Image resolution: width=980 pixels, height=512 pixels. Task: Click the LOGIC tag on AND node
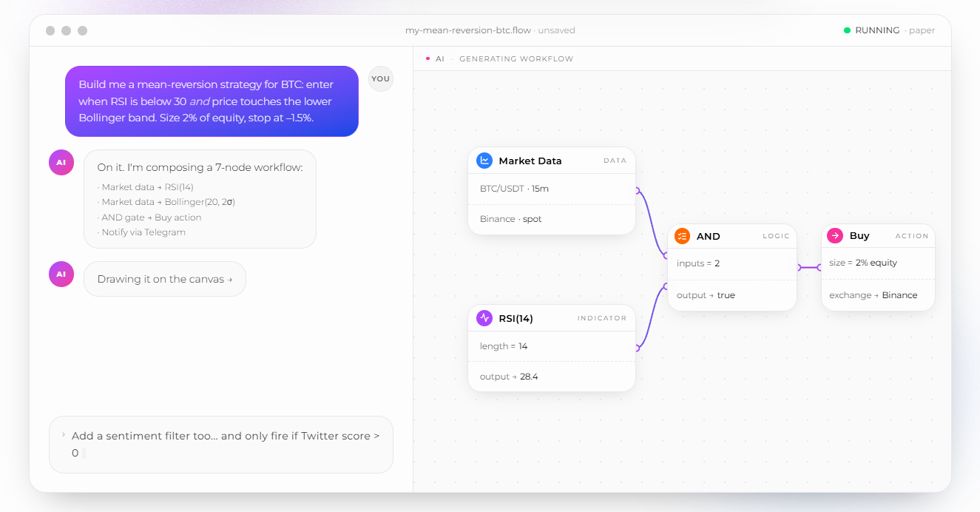click(x=776, y=236)
